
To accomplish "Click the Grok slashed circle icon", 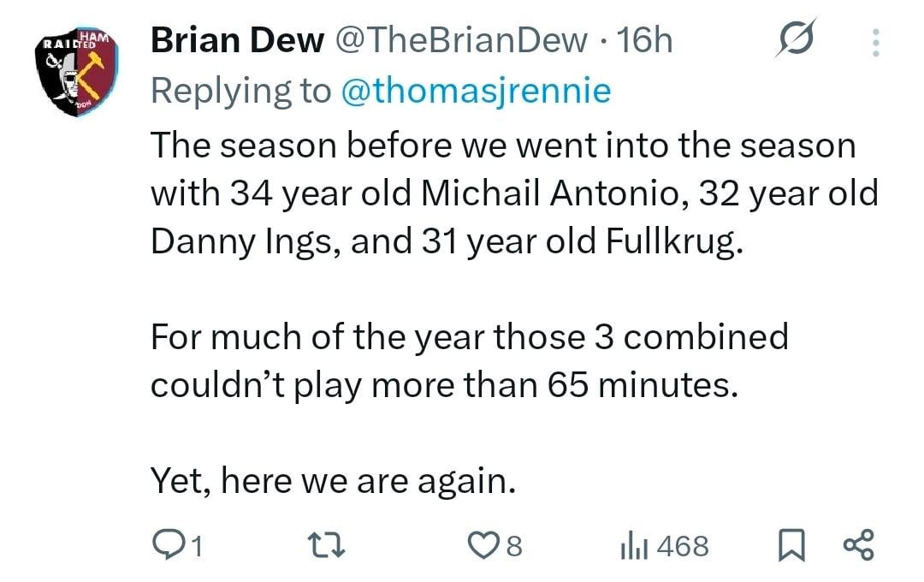I will 797,38.
